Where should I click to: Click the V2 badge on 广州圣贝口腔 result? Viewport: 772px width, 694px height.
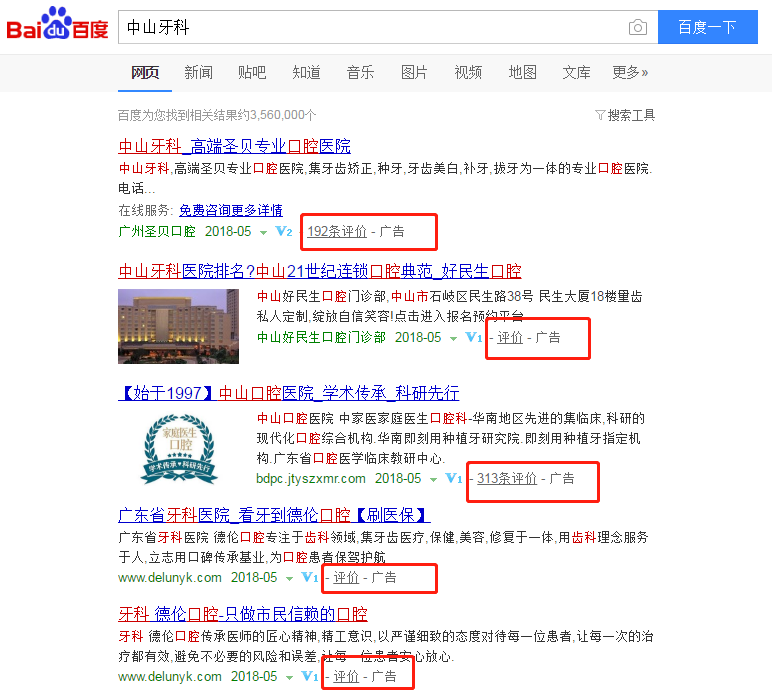click(x=284, y=231)
